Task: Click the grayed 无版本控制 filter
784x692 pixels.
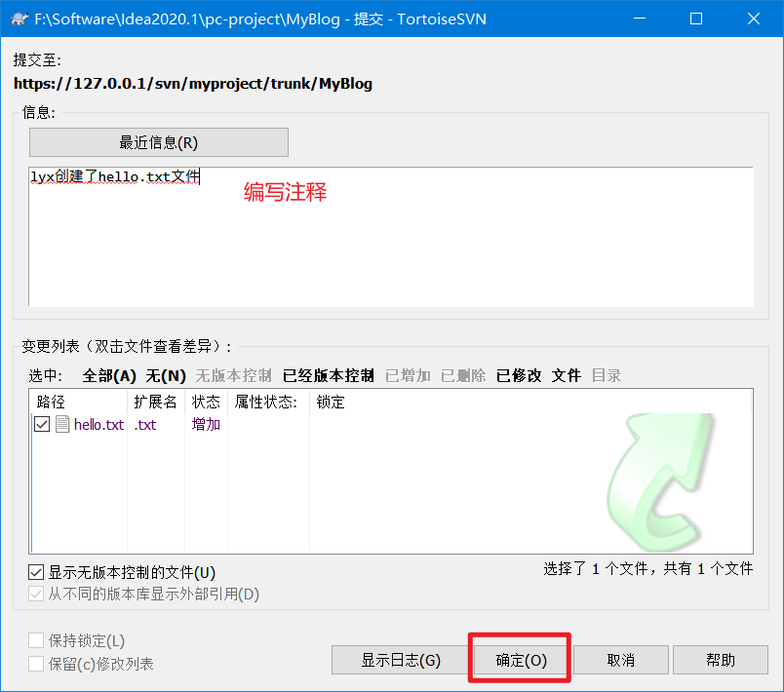Action: click(x=233, y=375)
